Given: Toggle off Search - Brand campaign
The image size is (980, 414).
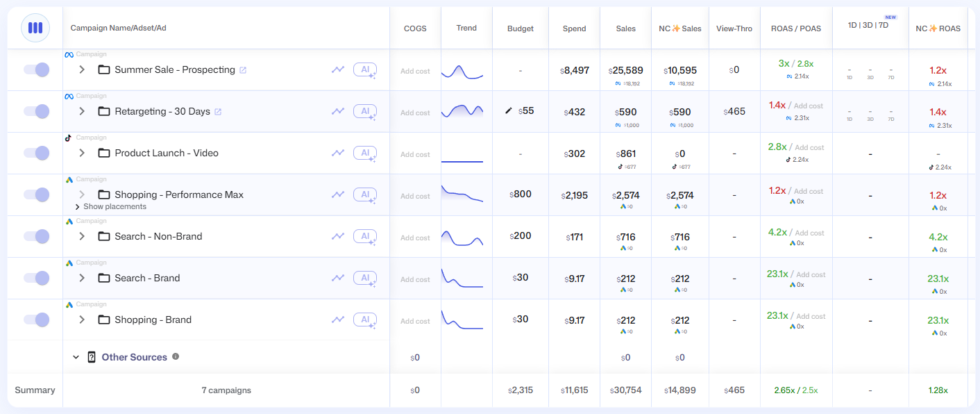Looking at the screenshot, I should (36, 278).
